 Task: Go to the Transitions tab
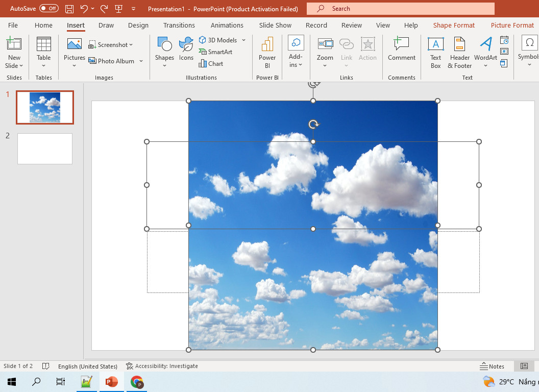coord(179,25)
